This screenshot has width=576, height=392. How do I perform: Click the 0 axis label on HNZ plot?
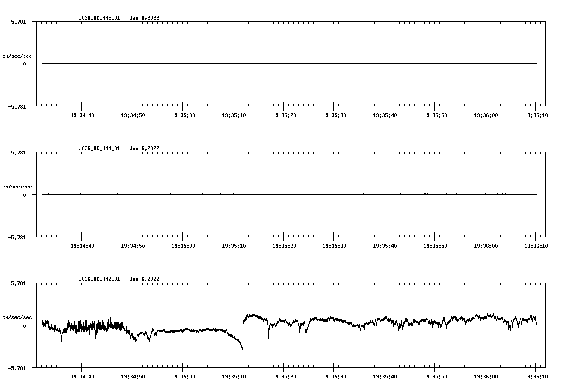pos(25,326)
